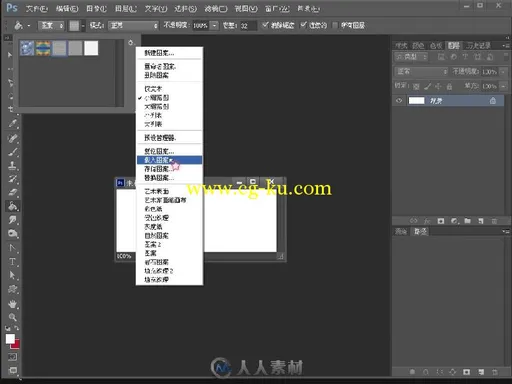
Task: Select the Hand tool
Action: point(12,304)
